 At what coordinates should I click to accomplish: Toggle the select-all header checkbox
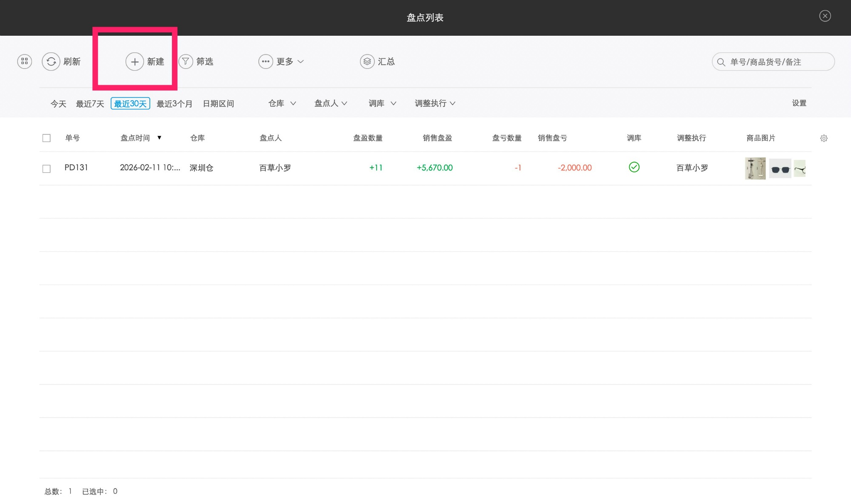(x=46, y=138)
